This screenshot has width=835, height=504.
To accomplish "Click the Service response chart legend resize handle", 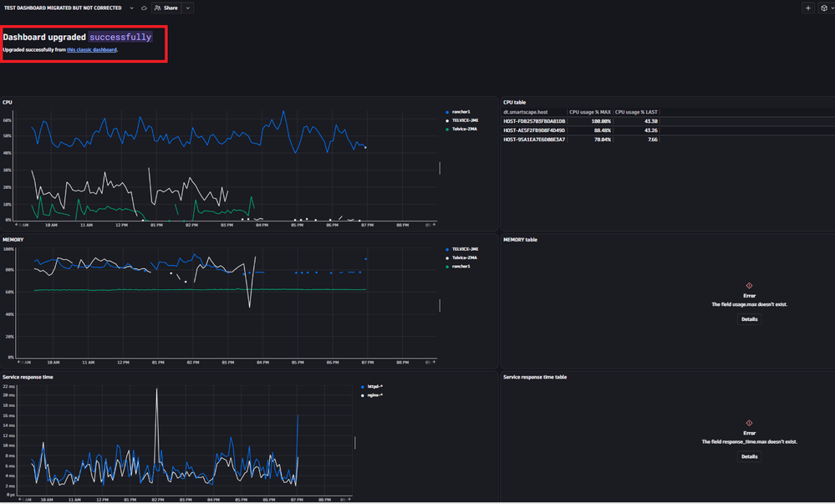I will [x=355, y=443].
